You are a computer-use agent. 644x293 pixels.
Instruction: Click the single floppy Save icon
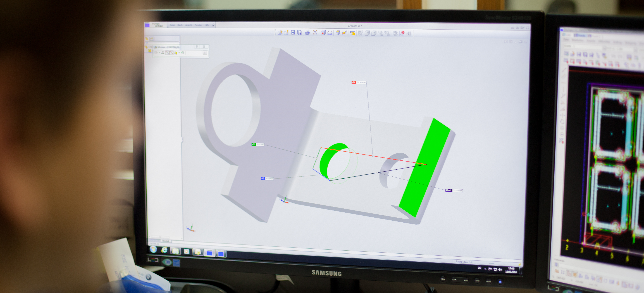tap(293, 32)
